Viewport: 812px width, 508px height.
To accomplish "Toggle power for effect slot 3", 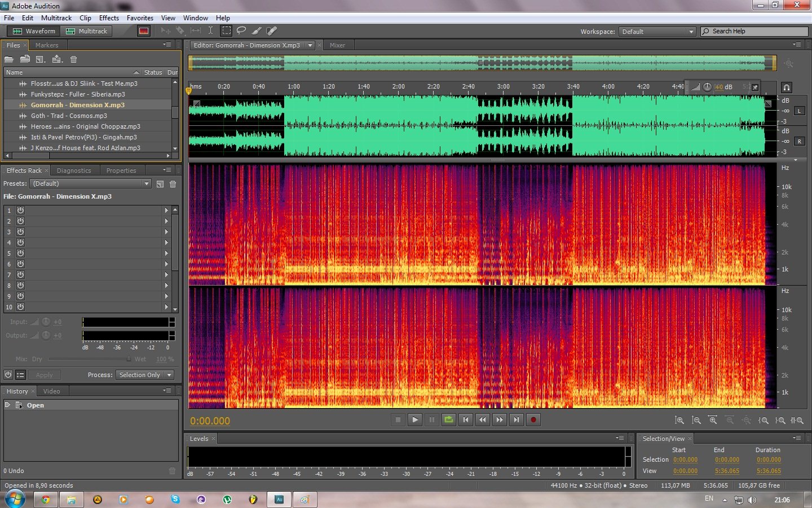I will pos(21,231).
